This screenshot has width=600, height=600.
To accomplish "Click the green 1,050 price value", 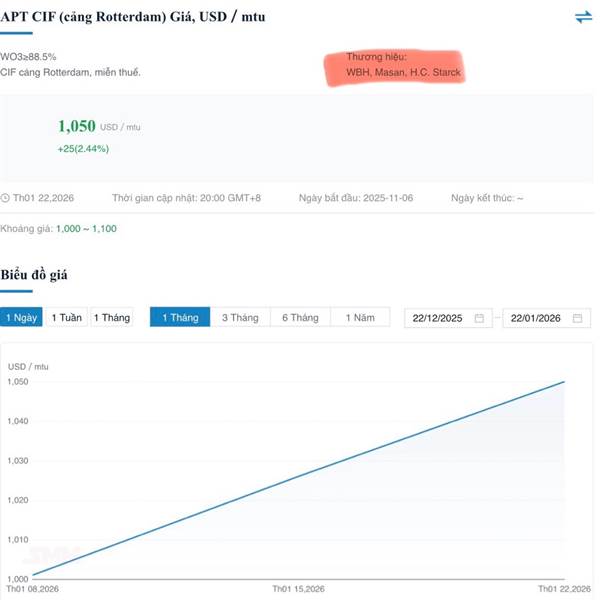I will click(77, 126).
